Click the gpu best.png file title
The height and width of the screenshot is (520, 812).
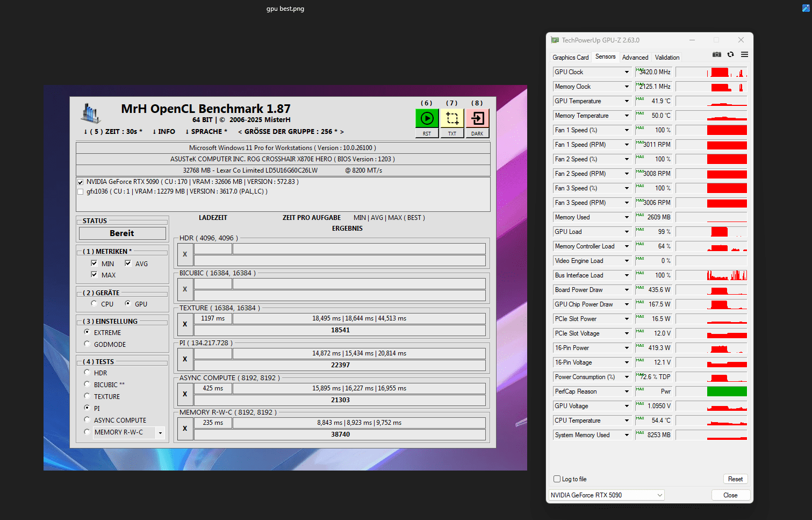coord(285,9)
